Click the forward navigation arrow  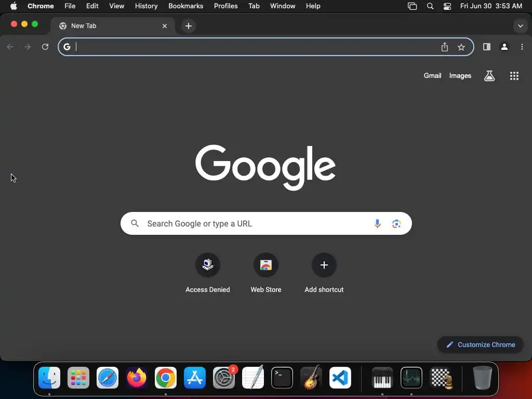click(x=28, y=47)
